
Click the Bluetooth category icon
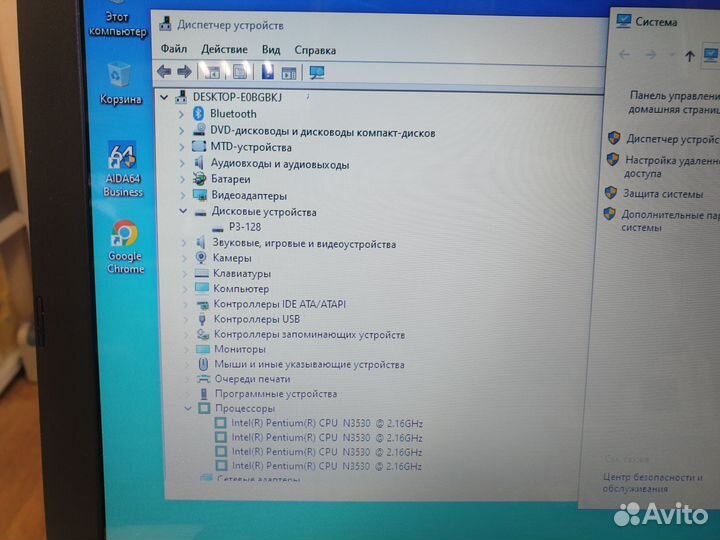point(198,113)
